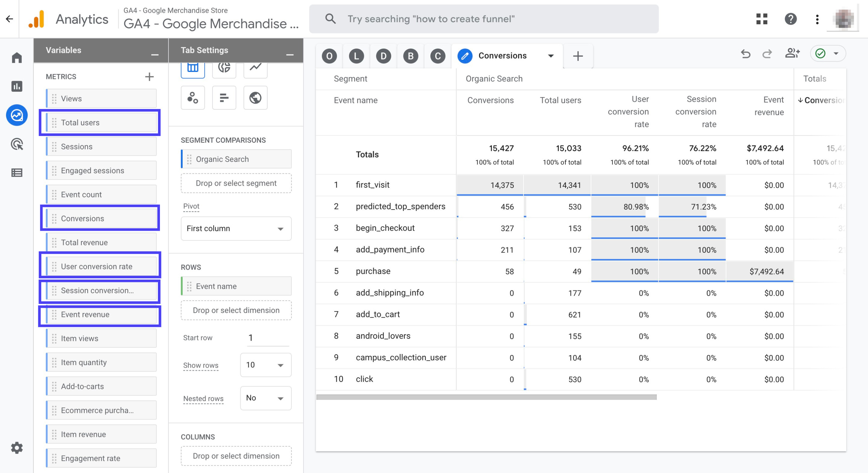Click Drop or select dimension under Columns

(x=236, y=456)
